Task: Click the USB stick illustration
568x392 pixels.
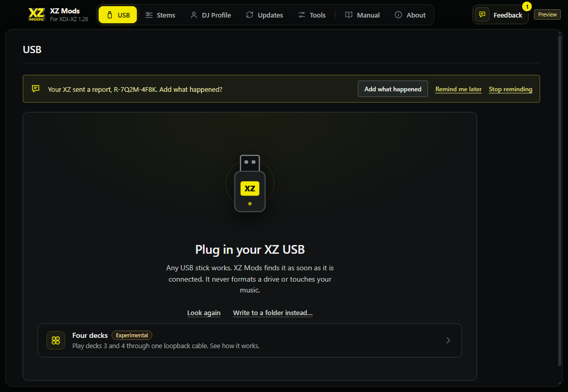Action: click(250, 184)
